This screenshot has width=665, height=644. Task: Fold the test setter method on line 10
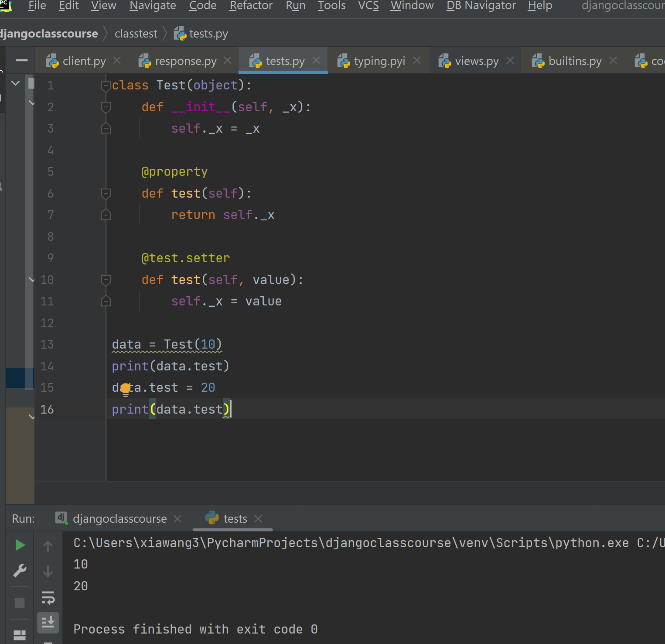click(x=106, y=280)
